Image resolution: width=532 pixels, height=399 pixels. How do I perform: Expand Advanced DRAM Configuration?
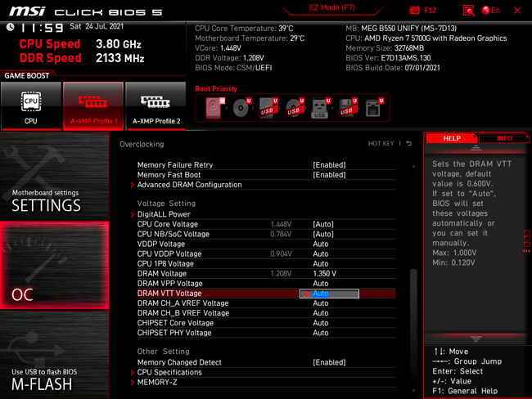click(189, 185)
